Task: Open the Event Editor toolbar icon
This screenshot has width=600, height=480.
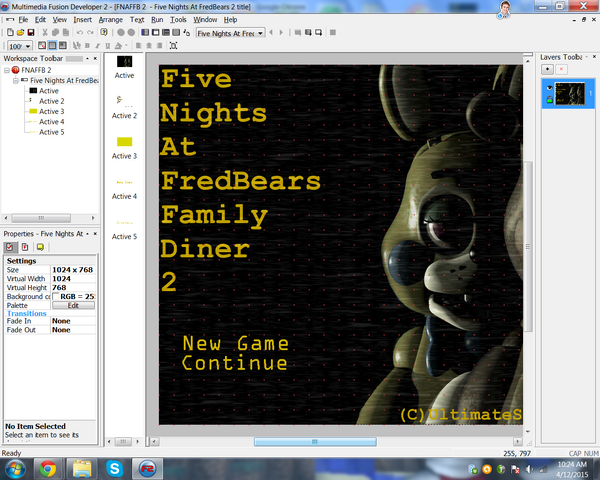Action: pyautogui.click(x=166, y=33)
